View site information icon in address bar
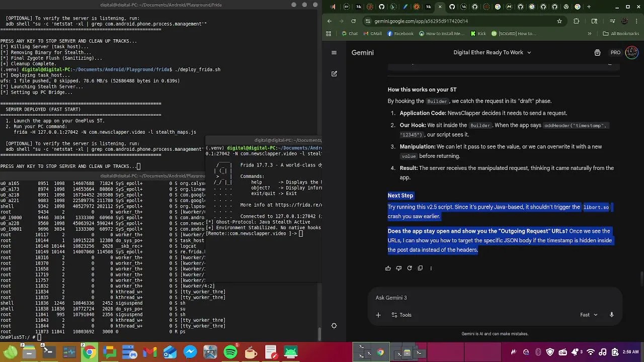The height and width of the screenshot is (362, 644). [368, 21]
